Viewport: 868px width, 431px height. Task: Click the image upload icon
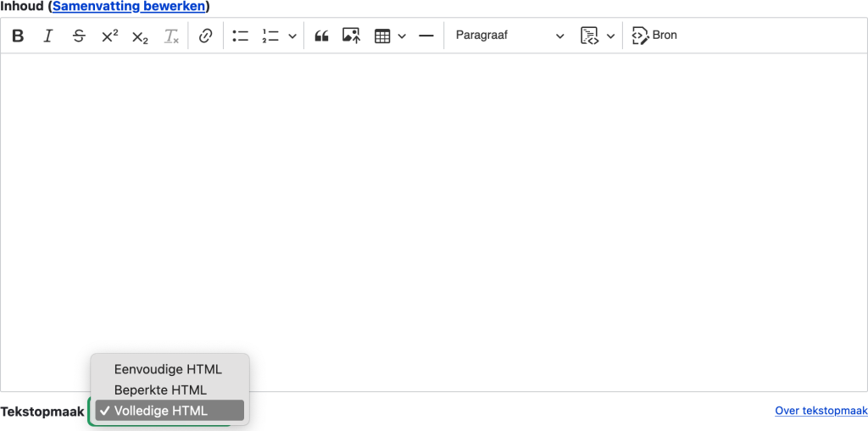(x=352, y=36)
